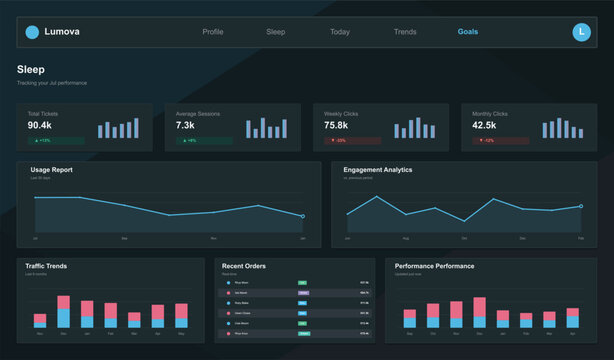This screenshot has height=360, width=614.
Task: Select the Total Tickets card title
Action: (43, 114)
